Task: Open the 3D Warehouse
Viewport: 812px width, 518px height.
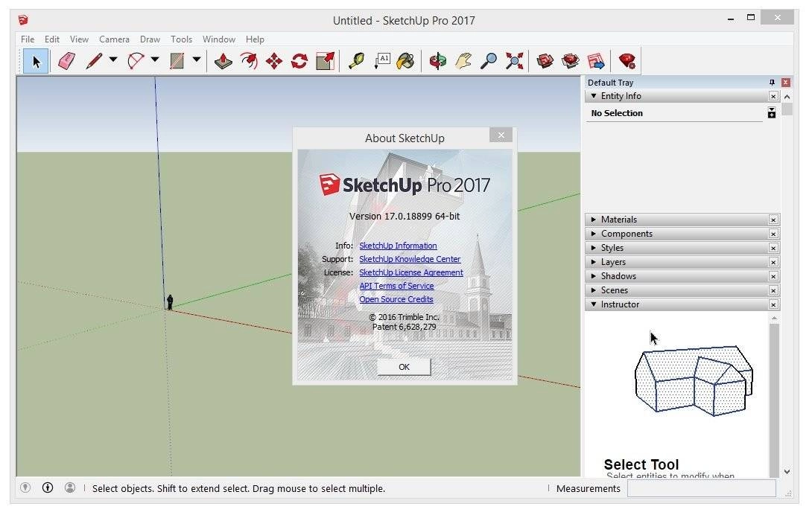Action: point(545,62)
